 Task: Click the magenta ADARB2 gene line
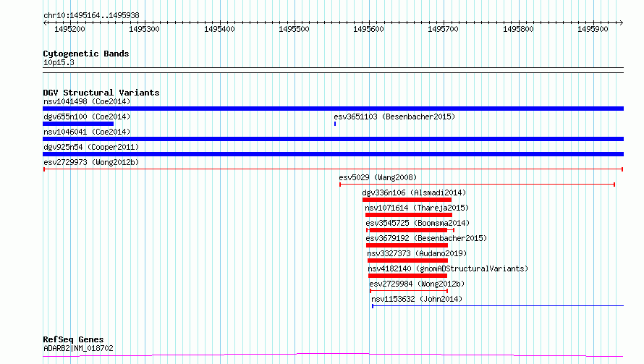click(x=333, y=355)
